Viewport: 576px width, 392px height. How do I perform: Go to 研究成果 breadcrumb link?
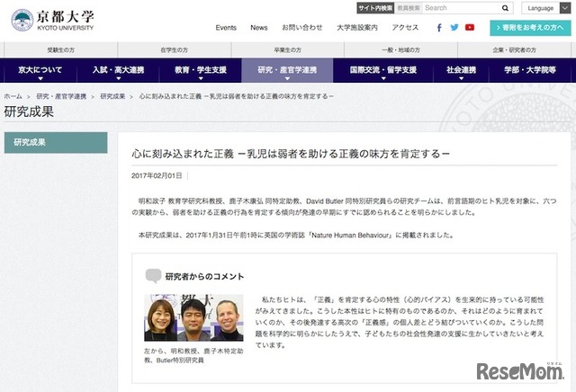(x=112, y=96)
